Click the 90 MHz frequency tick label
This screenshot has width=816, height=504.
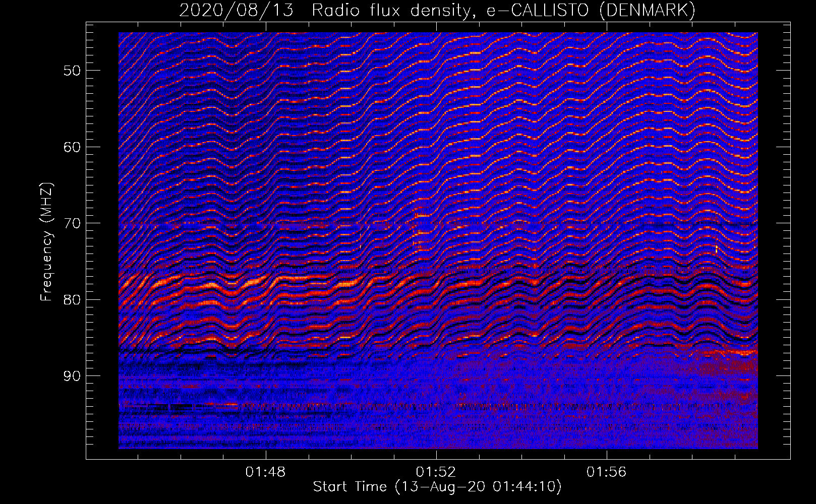click(x=72, y=376)
